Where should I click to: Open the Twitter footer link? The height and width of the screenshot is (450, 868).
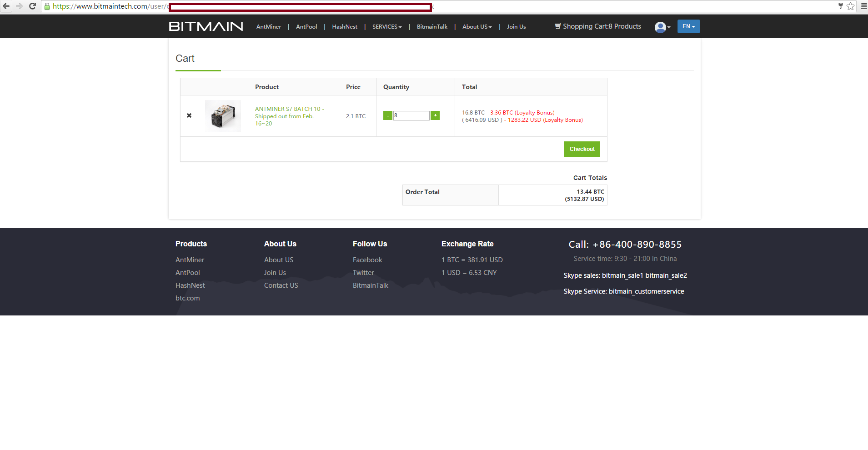pyautogui.click(x=363, y=273)
